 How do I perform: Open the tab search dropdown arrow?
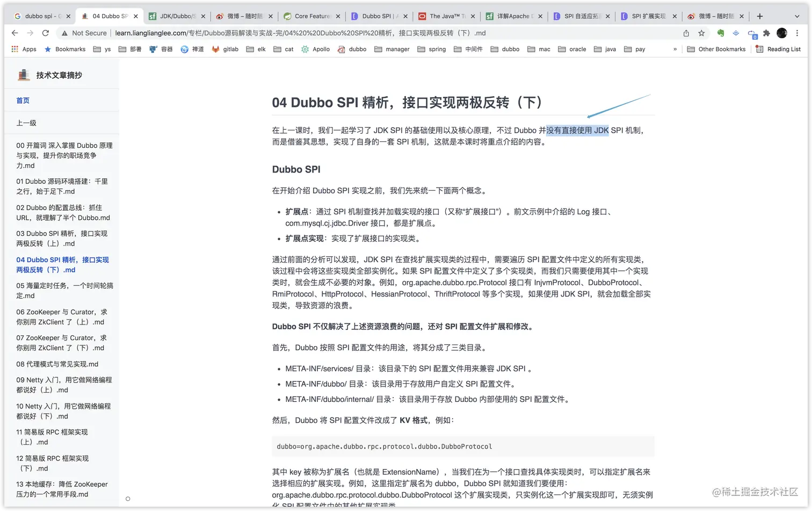click(797, 16)
